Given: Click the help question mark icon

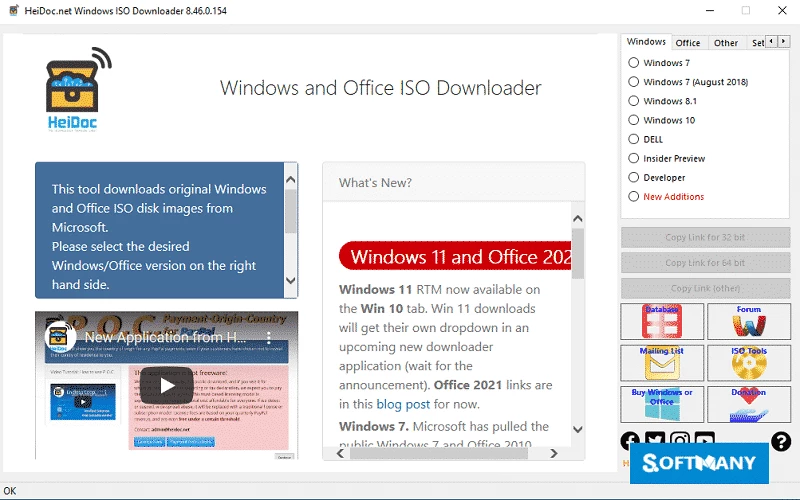Looking at the screenshot, I should (780, 441).
